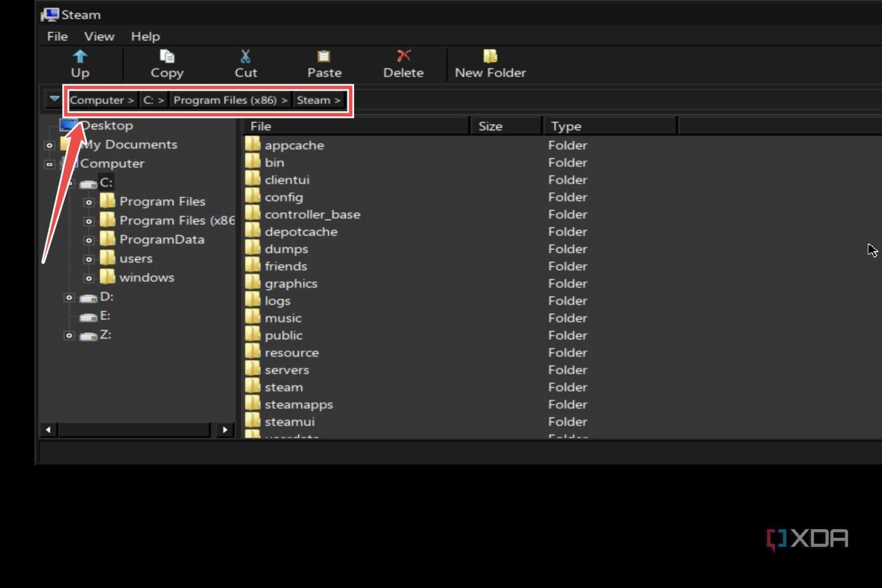Select the users folder in tree
882x588 pixels.
pyautogui.click(x=136, y=259)
